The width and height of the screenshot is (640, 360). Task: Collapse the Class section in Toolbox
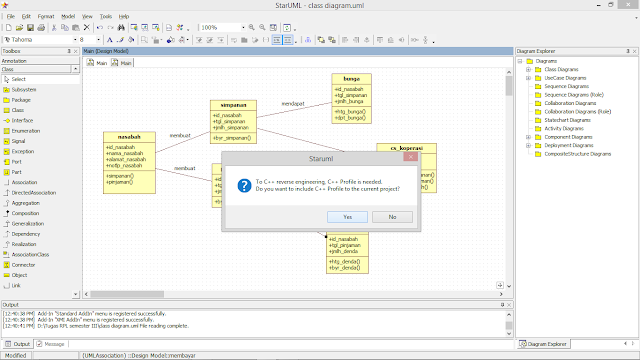click(x=76, y=69)
